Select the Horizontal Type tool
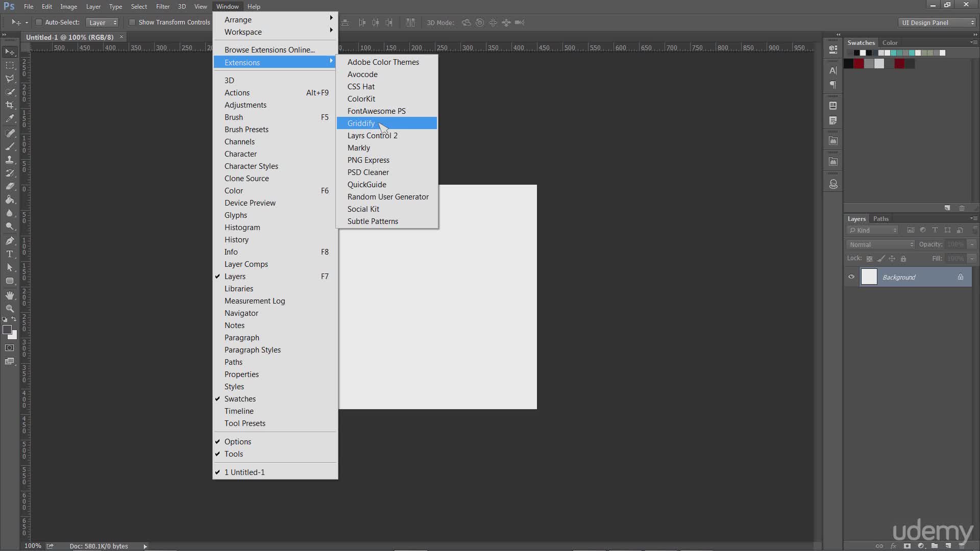 [10, 254]
